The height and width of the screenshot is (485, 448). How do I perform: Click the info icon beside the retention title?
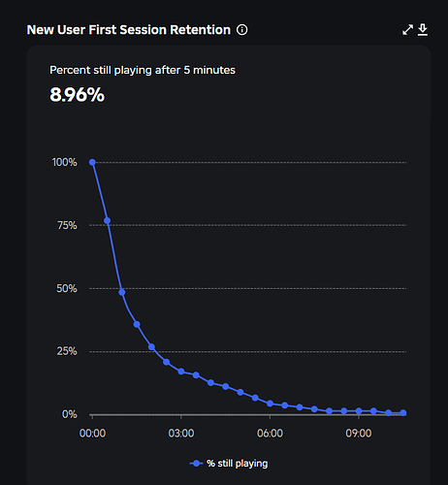[x=241, y=30]
